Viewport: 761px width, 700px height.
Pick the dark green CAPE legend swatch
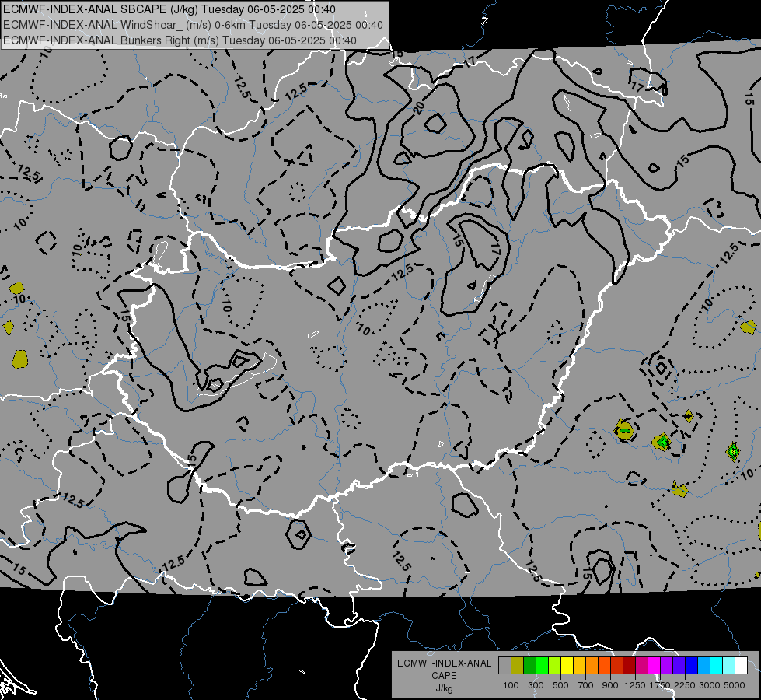[529, 665]
